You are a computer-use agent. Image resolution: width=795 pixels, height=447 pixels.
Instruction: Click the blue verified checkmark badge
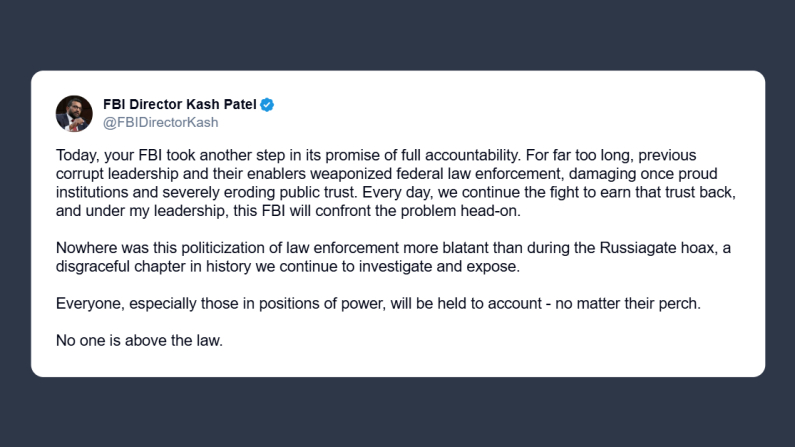click(268, 105)
